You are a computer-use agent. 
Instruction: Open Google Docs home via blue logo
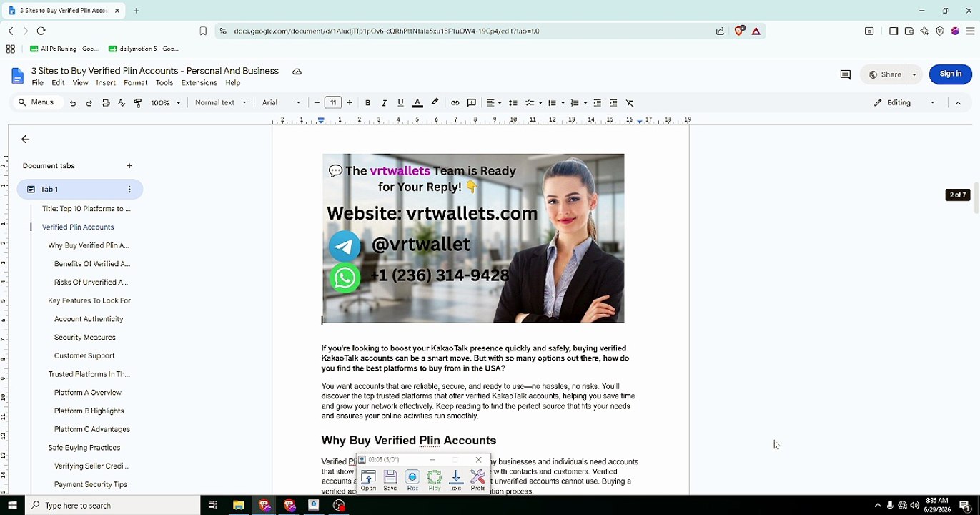[17, 76]
